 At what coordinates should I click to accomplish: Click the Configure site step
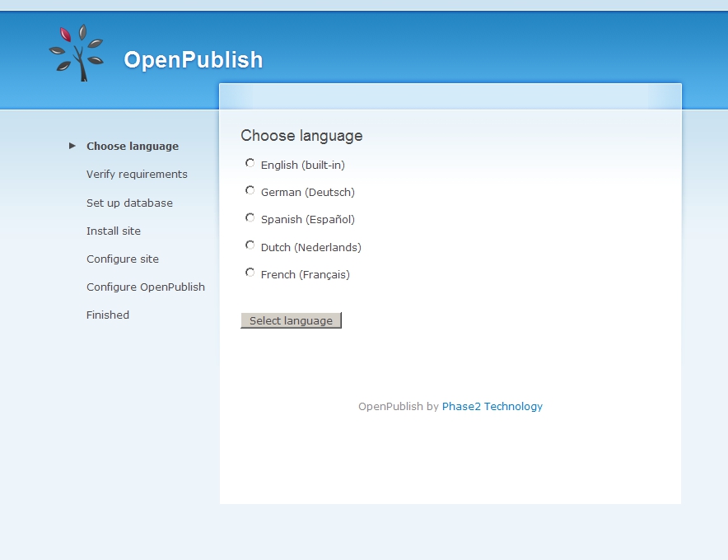click(x=123, y=259)
